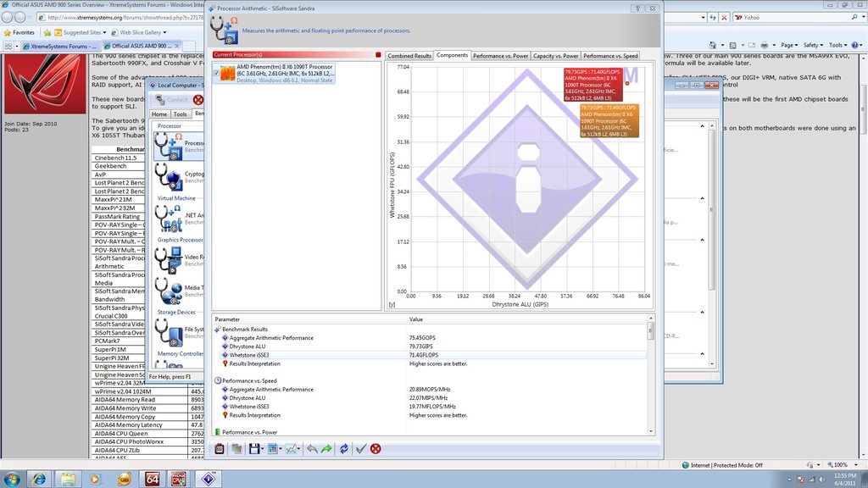Viewport: 868px width, 488px height.
Task: Click the save floppy disk icon in Sandra toolbar
Action: pos(253,449)
